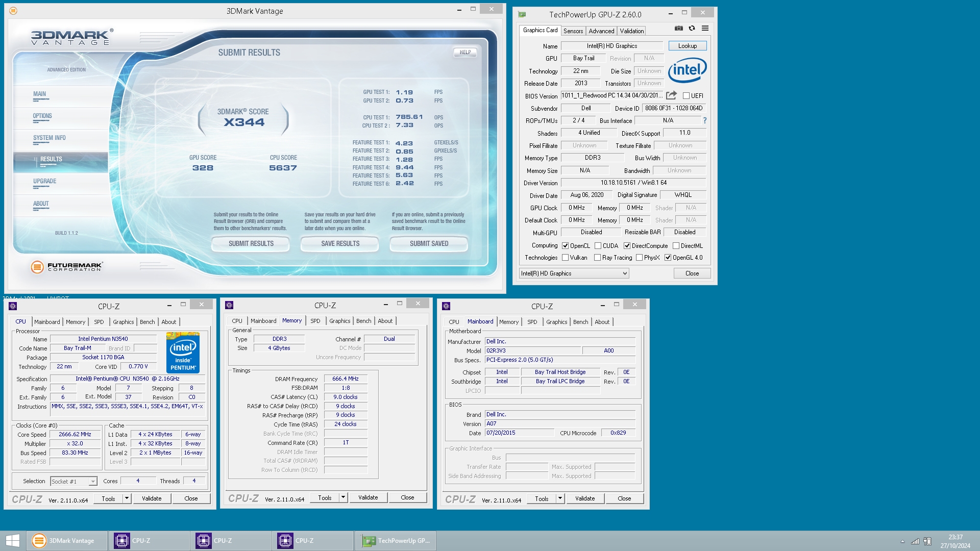Click CPU tab window's CPU-Z title icon

click(x=13, y=306)
